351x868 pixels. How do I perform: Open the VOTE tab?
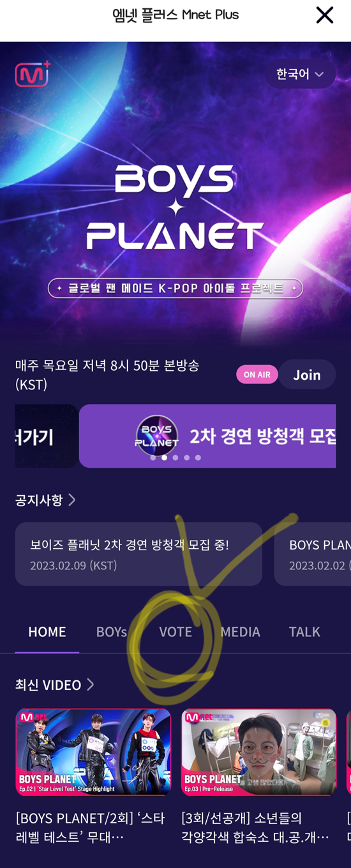pyautogui.click(x=175, y=632)
